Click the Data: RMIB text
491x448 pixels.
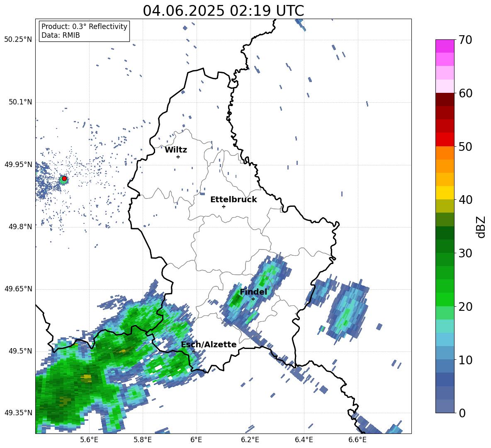coord(61,35)
